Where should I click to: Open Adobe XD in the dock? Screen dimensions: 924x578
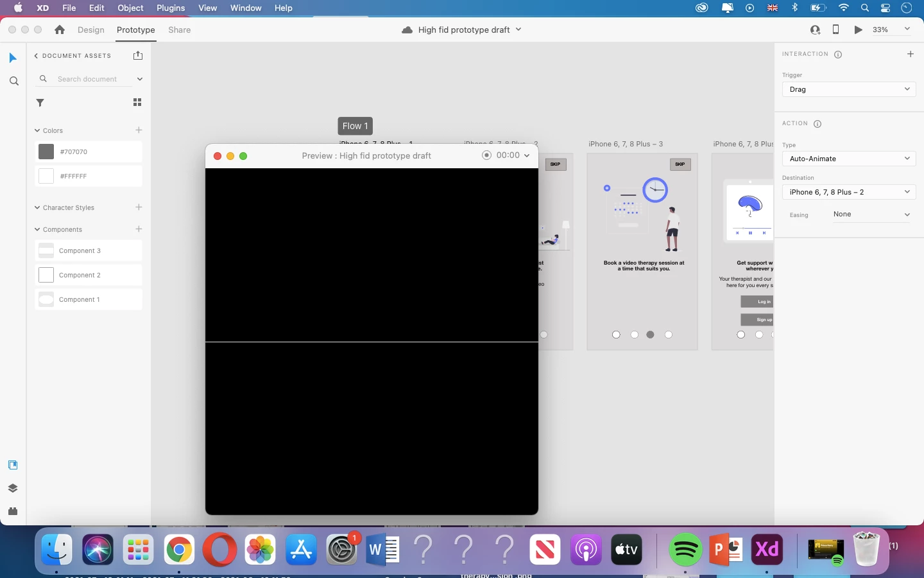click(767, 550)
